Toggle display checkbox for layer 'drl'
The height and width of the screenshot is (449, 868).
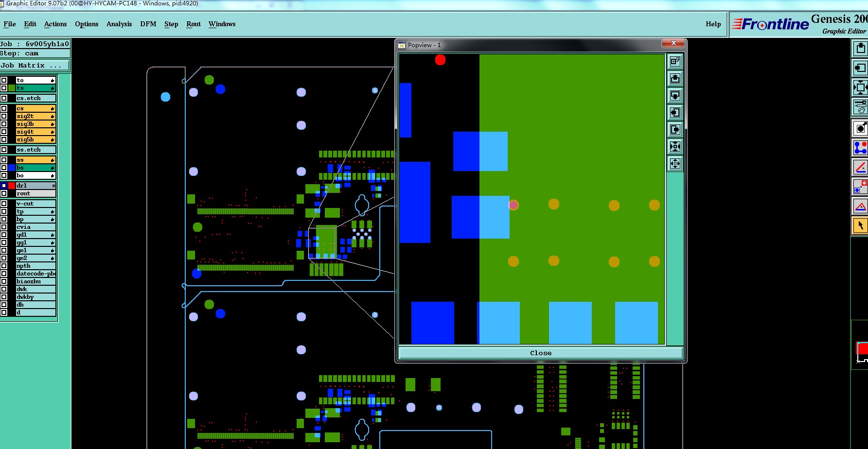[x=4, y=186]
